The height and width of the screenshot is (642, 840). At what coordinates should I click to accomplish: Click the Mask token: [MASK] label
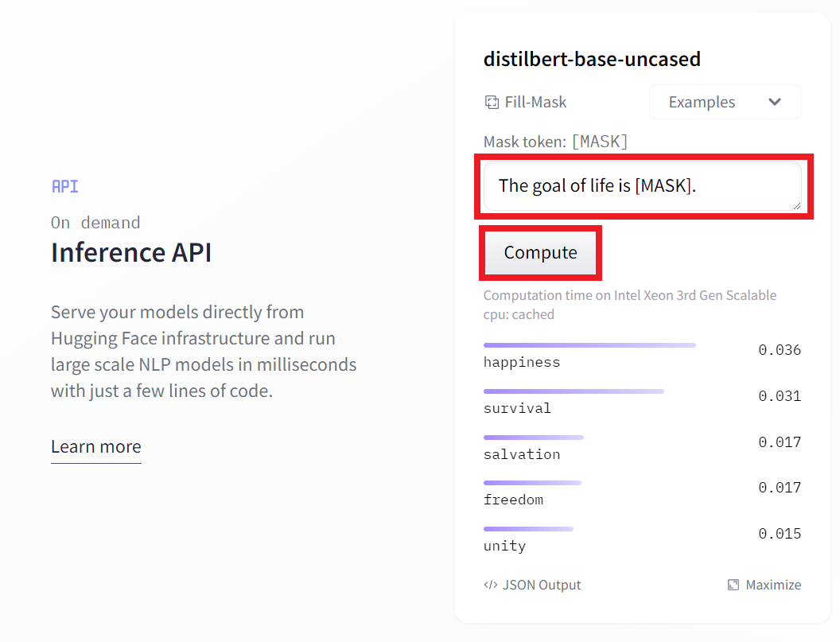(555, 142)
